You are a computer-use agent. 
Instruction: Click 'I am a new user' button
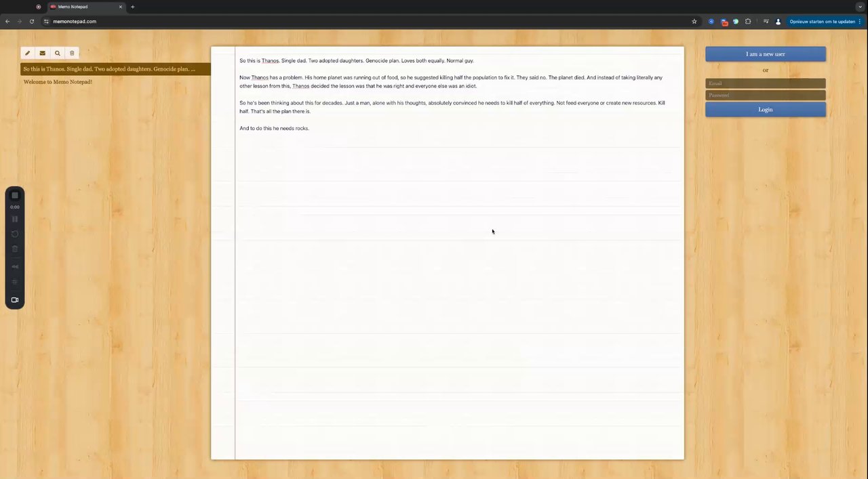(766, 54)
